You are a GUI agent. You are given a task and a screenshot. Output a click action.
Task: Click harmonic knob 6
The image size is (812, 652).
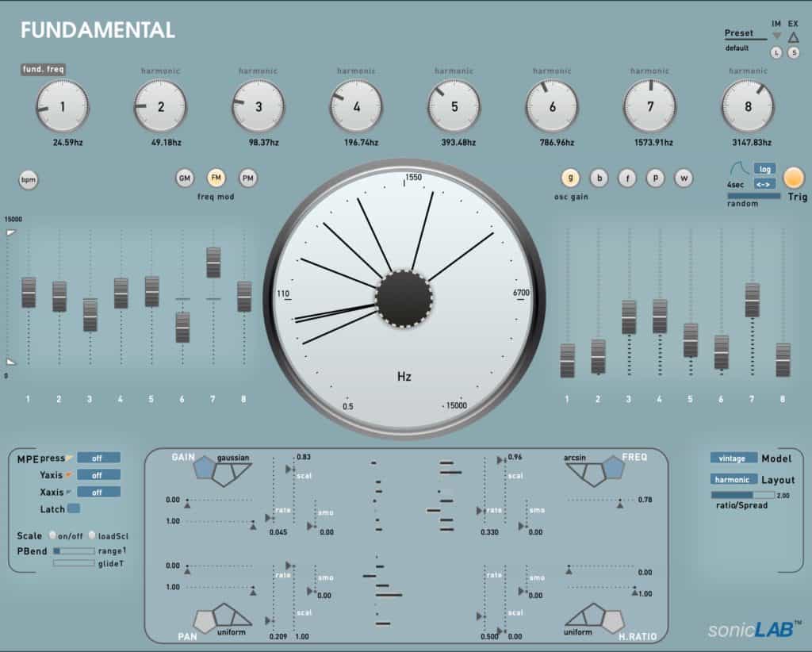pos(552,106)
